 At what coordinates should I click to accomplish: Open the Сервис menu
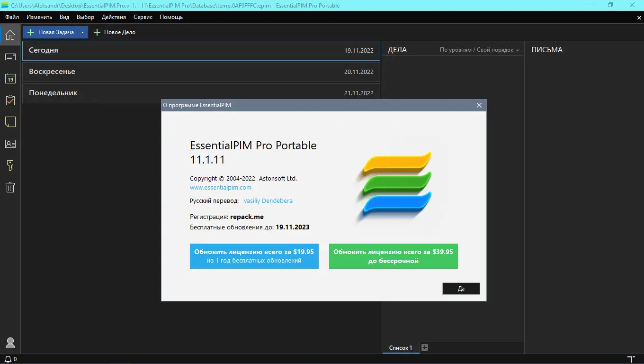click(143, 17)
